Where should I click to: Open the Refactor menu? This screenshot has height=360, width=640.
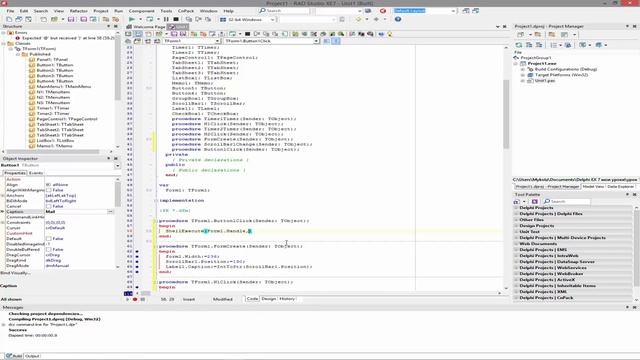click(x=78, y=11)
